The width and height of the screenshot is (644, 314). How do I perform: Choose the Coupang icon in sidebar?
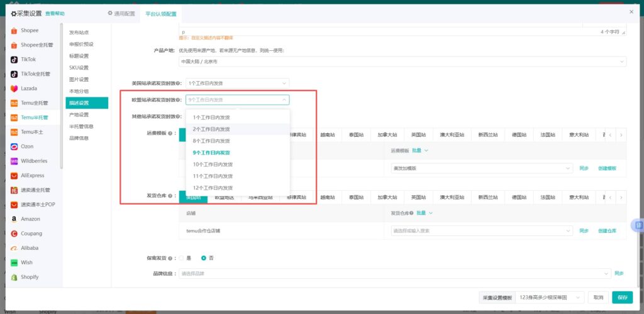point(14,234)
